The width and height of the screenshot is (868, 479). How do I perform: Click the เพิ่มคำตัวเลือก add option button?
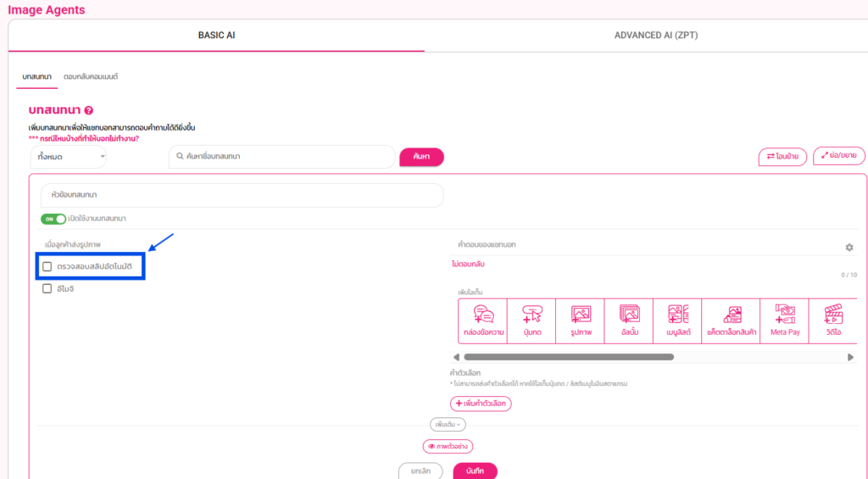coord(481,404)
